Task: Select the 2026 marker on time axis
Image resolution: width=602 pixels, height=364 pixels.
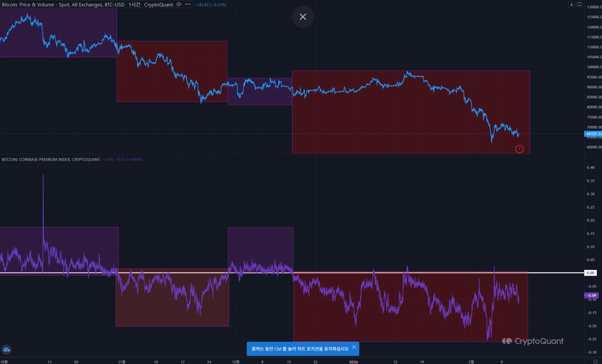Action: pyautogui.click(x=354, y=362)
